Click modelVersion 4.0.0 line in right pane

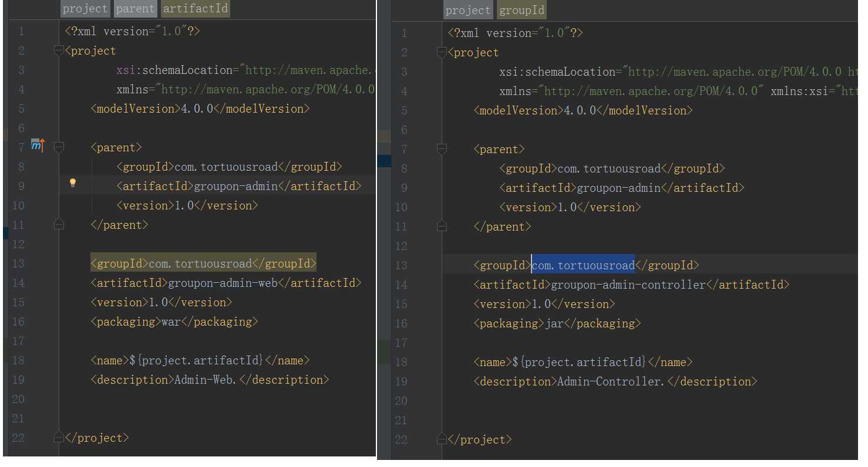click(583, 110)
